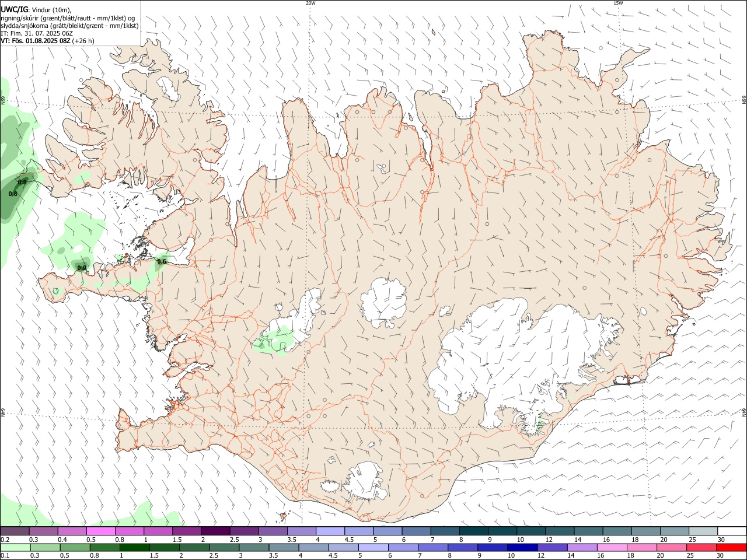Pick the dark green lower swatch labeled 1

point(134,547)
